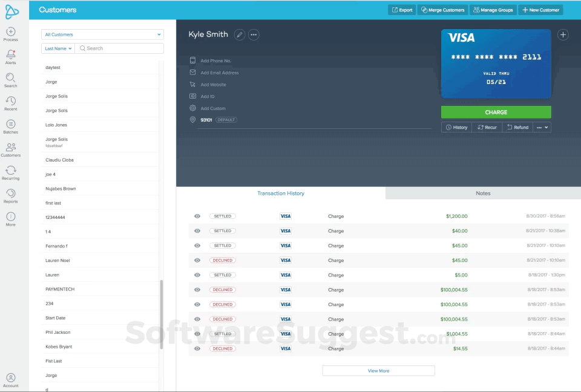Select the Transaction History tab
This screenshot has height=392, width=581.
(280, 193)
